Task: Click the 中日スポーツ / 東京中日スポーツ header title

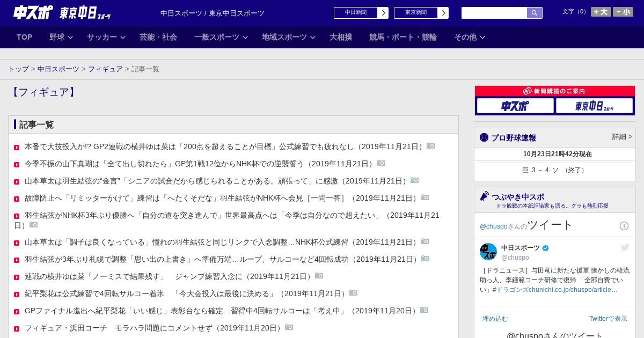Action: [213, 13]
